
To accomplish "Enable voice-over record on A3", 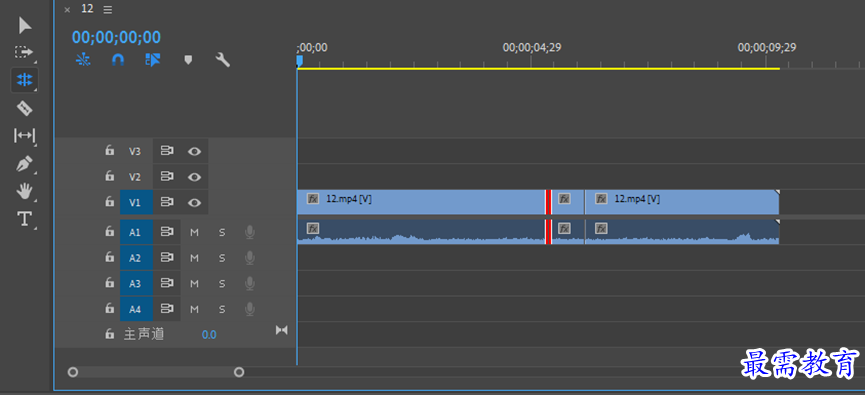I will (250, 284).
